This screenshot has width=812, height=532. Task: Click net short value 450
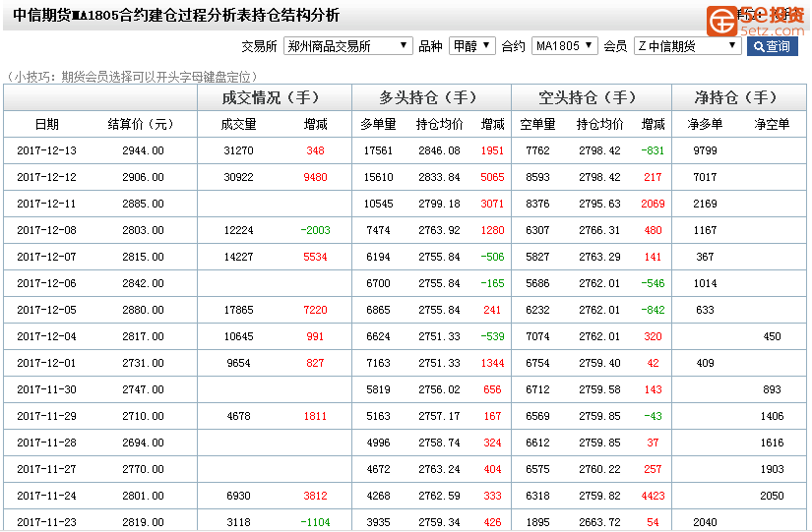[x=772, y=336]
